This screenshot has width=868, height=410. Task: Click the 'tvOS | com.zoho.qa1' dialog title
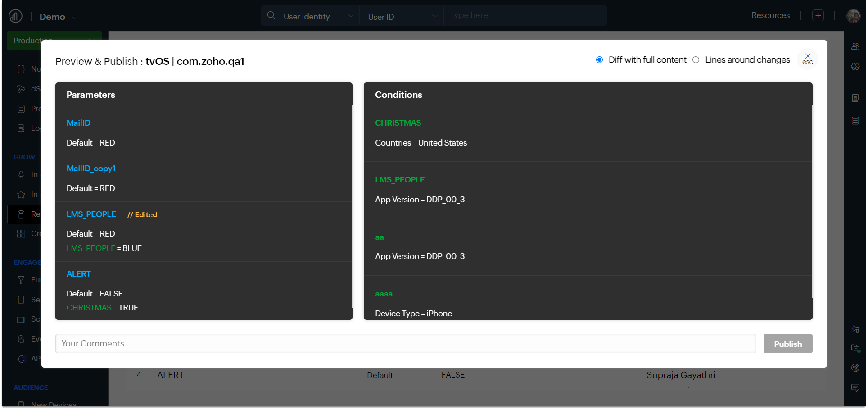(x=194, y=61)
